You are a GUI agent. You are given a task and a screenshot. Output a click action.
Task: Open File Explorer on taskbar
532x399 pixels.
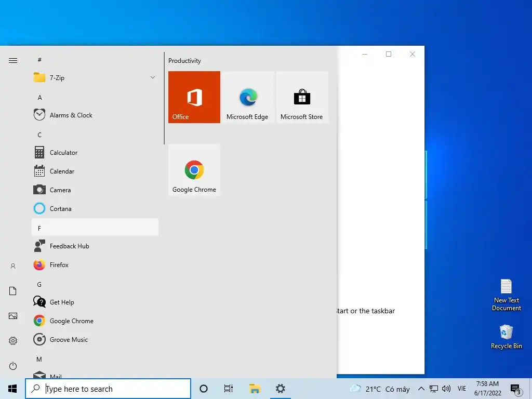255,389
